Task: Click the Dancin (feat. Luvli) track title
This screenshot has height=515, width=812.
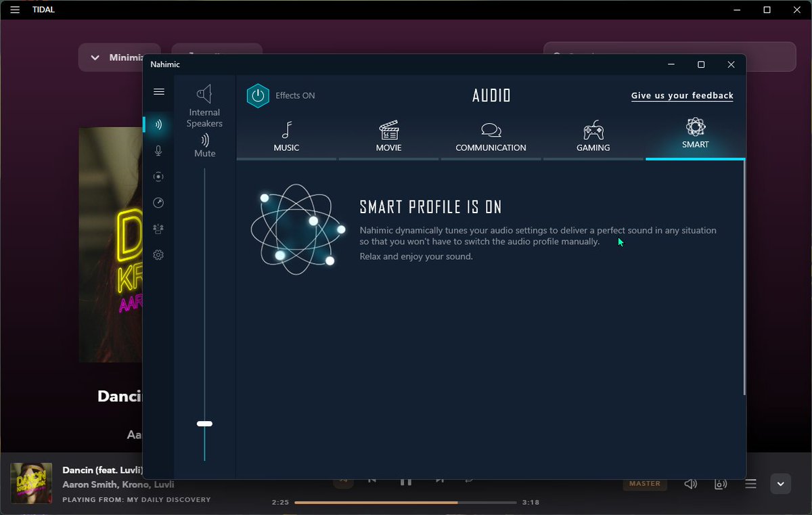Action: [102, 470]
